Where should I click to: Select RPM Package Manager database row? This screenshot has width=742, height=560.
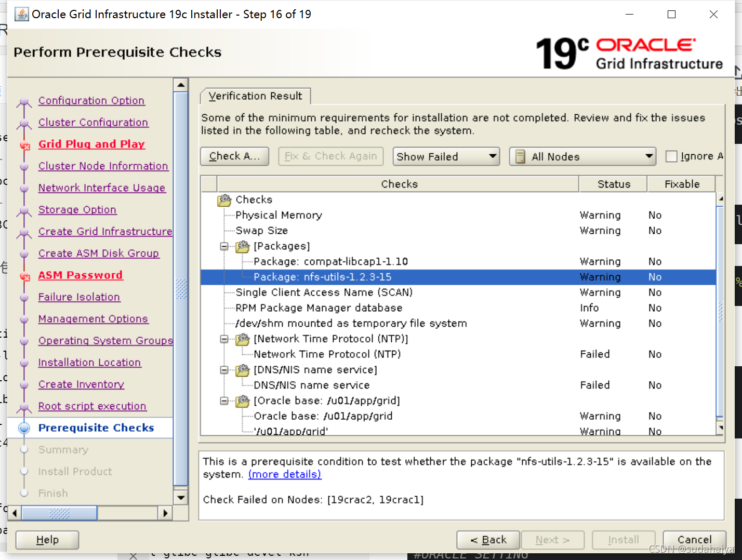(x=458, y=308)
